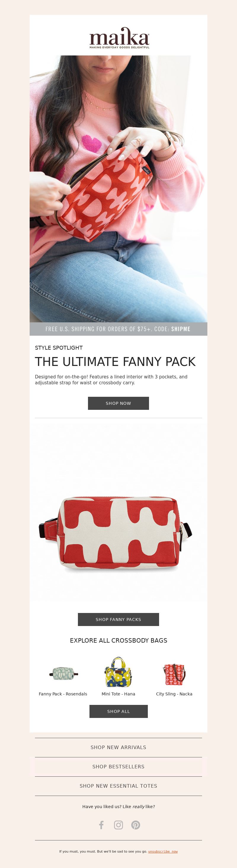Viewport: 237px width, 868px height.
Task: Select the Mini Tote Hana thumbnail
Action: (118, 672)
